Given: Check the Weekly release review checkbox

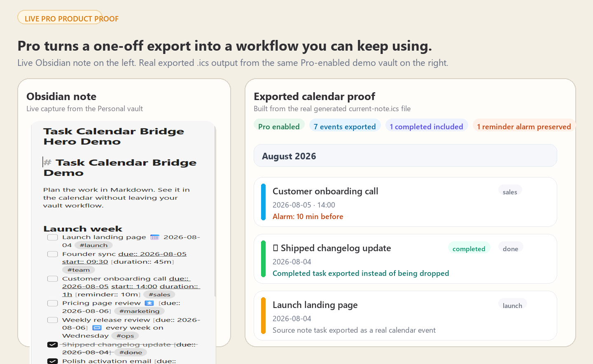Looking at the screenshot, I should pos(52,320).
